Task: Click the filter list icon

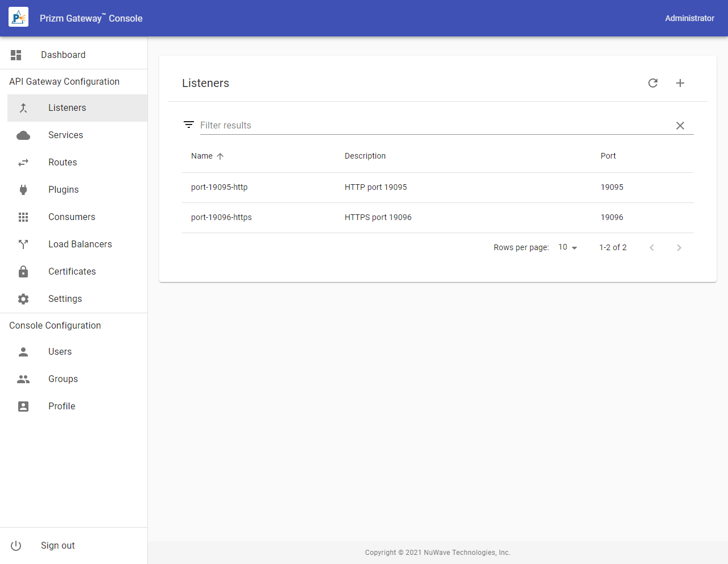Action: click(189, 125)
